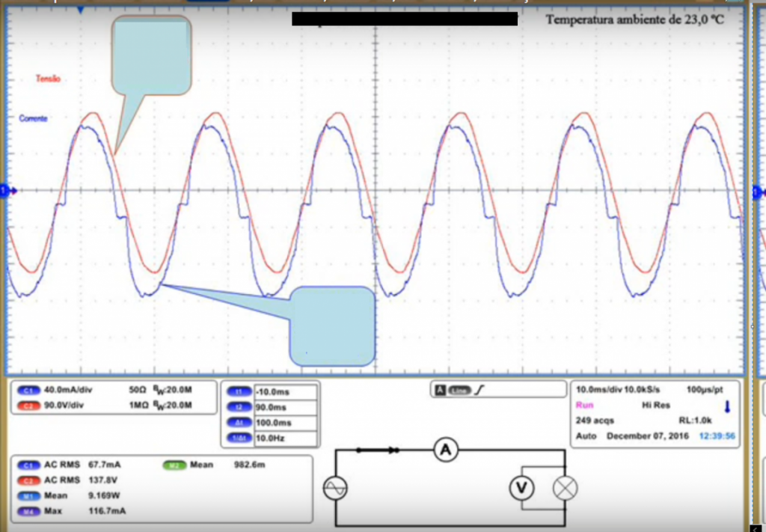Click the Auto trigger mode label
The image size is (766, 532).
click(x=585, y=435)
